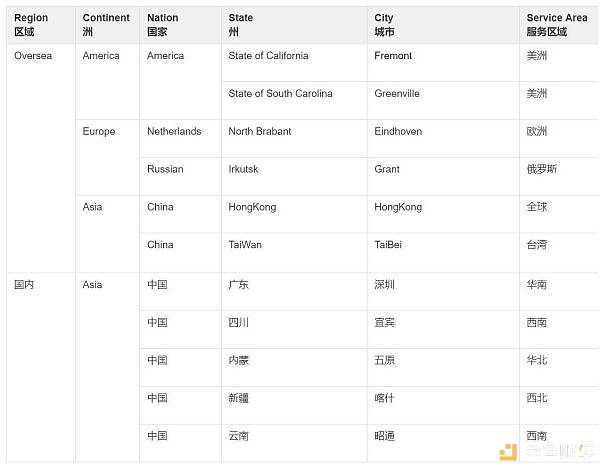Click the Region column header
Viewport: 600px width, 466px height.
click(41, 25)
